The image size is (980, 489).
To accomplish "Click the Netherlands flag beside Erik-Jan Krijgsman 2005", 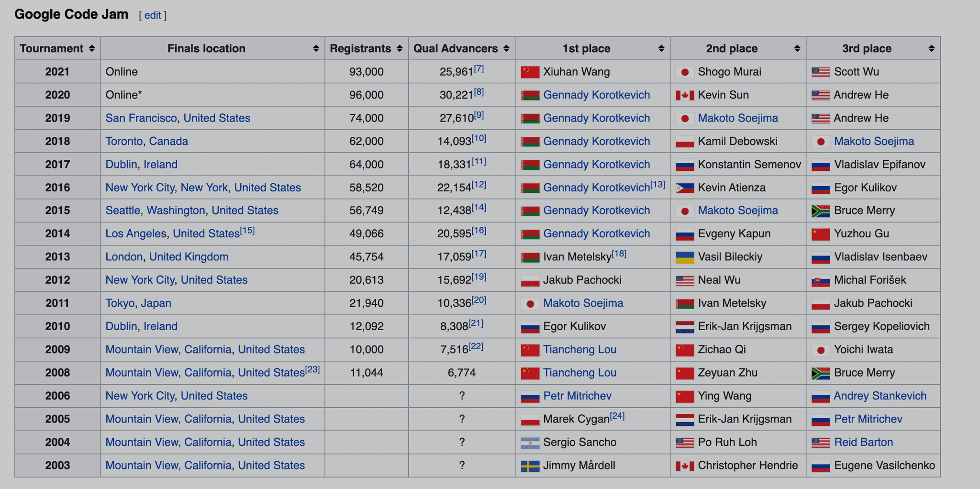I will click(685, 419).
